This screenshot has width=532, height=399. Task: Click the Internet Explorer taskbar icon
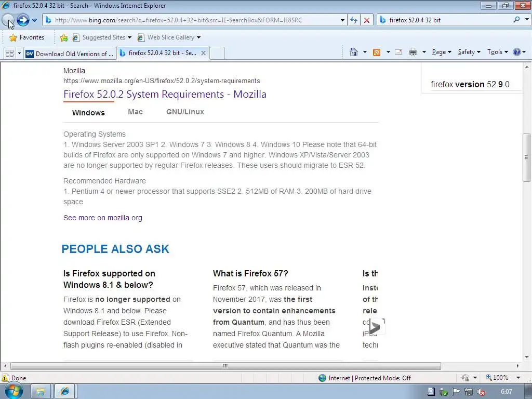(65, 392)
